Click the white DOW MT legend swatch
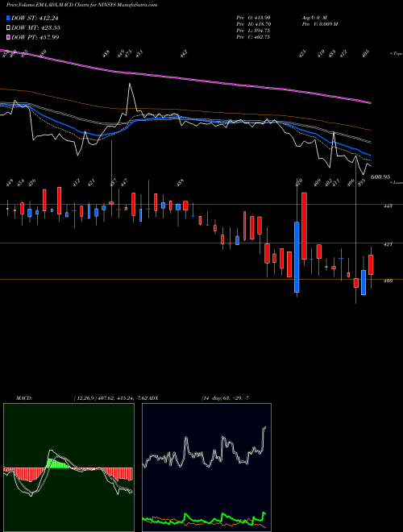The image size is (403, 532). [x=8, y=27]
